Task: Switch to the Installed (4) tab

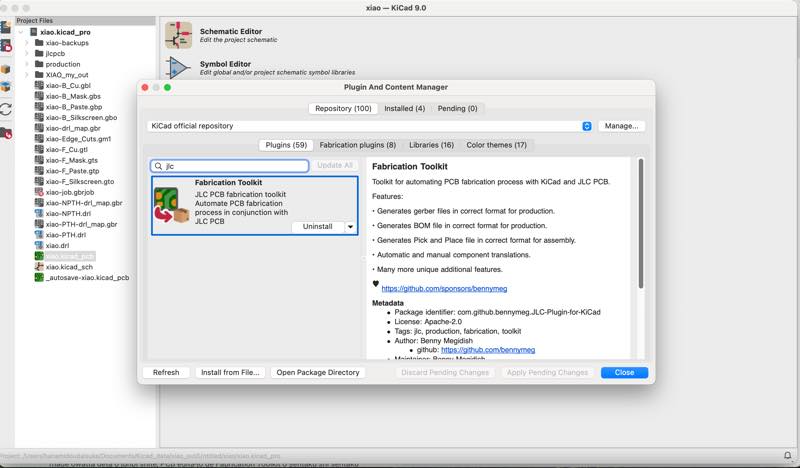Action: pyautogui.click(x=405, y=109)
